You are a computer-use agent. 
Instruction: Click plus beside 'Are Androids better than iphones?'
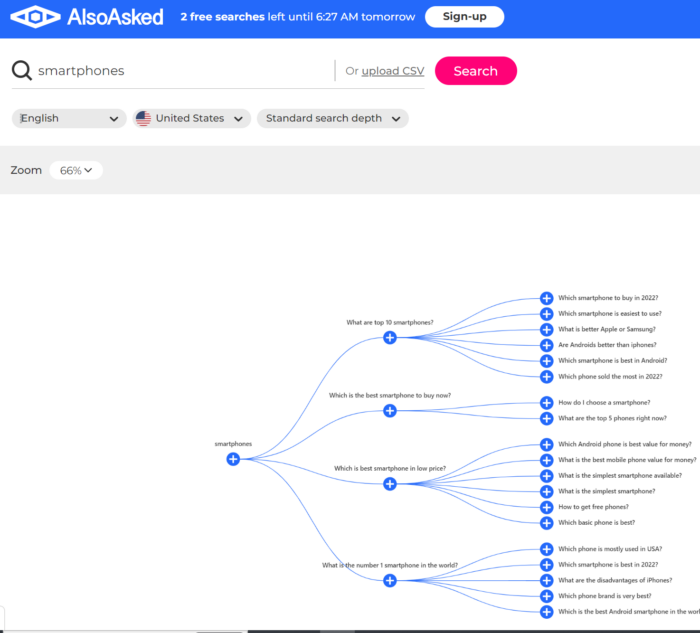click(x=547, y=345)
